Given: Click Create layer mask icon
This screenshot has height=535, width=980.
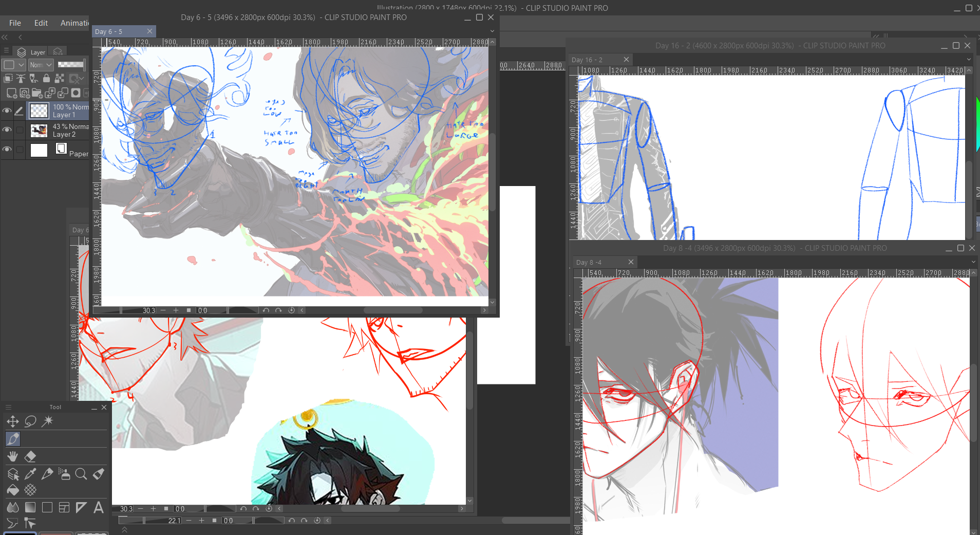Looking at the screenshot, I should click(76, 93).
